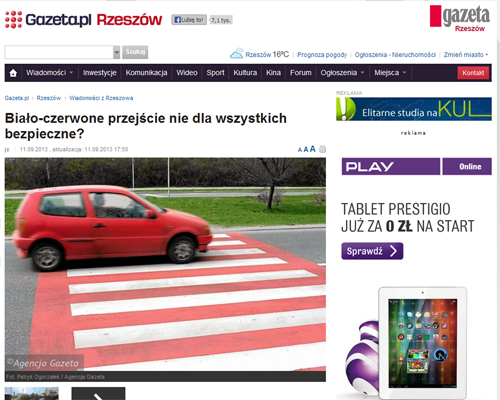The image size is (500, 400).
Task: Open the search box dropdown arrow
Action: point(116,52)
